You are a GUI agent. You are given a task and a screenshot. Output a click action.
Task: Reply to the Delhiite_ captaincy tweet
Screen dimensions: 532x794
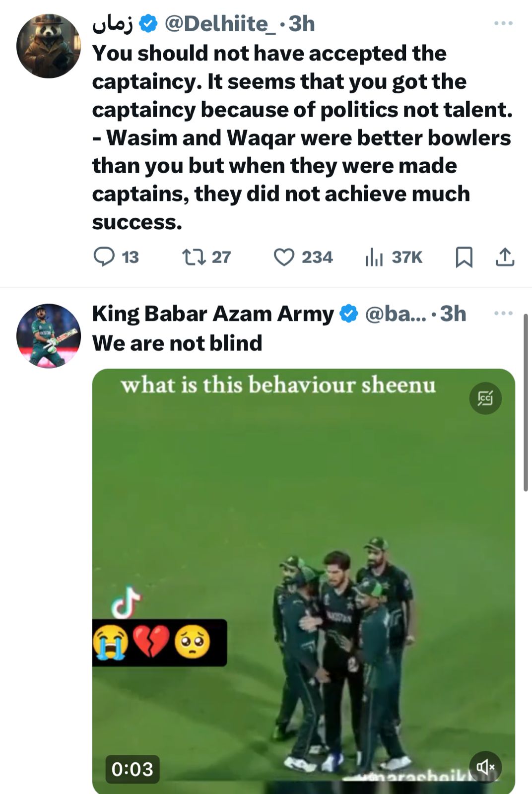(104, 257)
